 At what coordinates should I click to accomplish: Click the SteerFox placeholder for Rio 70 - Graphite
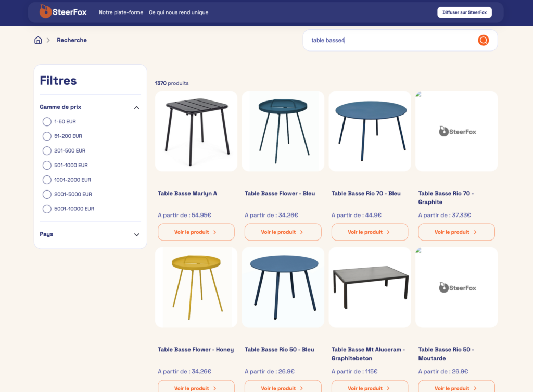[456, 131]
